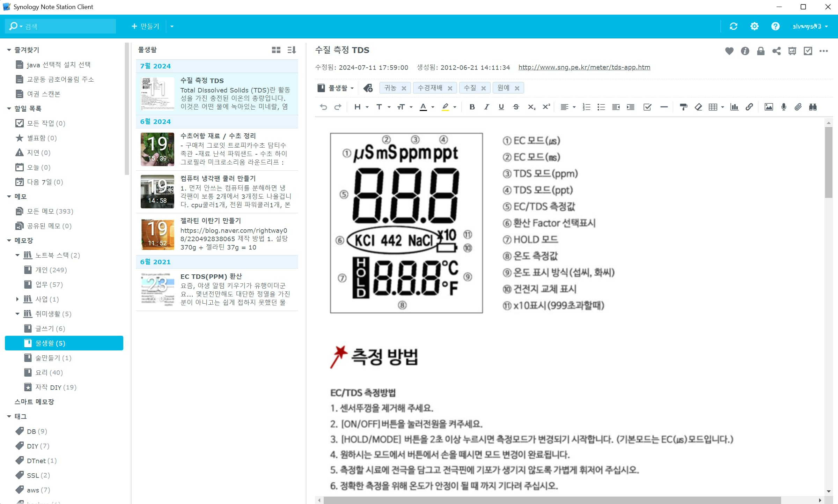Insert a hyperlink in the note

(x=750, y=107)
